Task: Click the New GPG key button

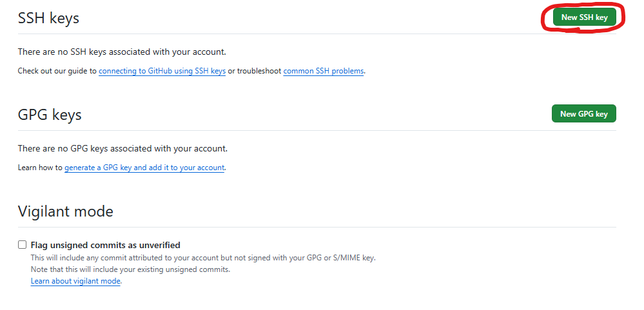Action: coord(583,113)
